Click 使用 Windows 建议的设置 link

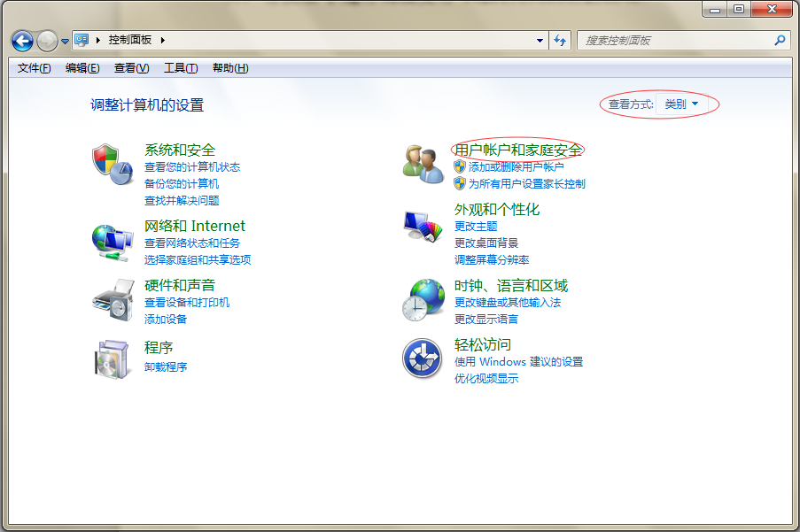519,362
